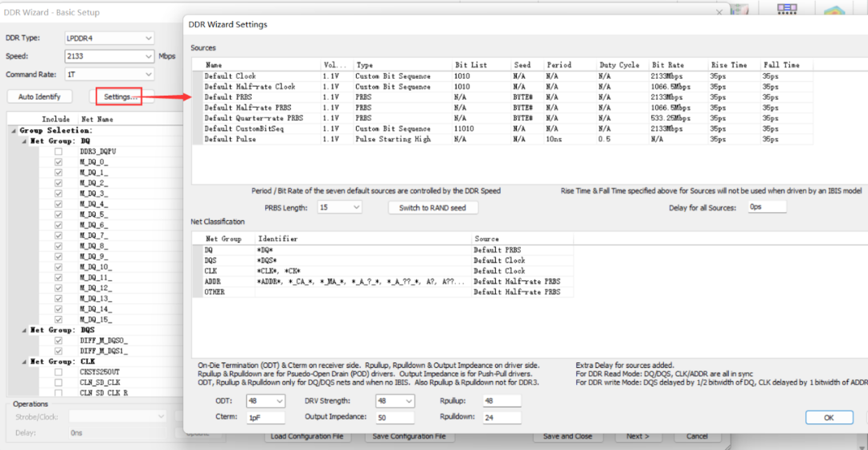Uncheck the M_DQ_0_ net checkbox

[x=58, y=162]
